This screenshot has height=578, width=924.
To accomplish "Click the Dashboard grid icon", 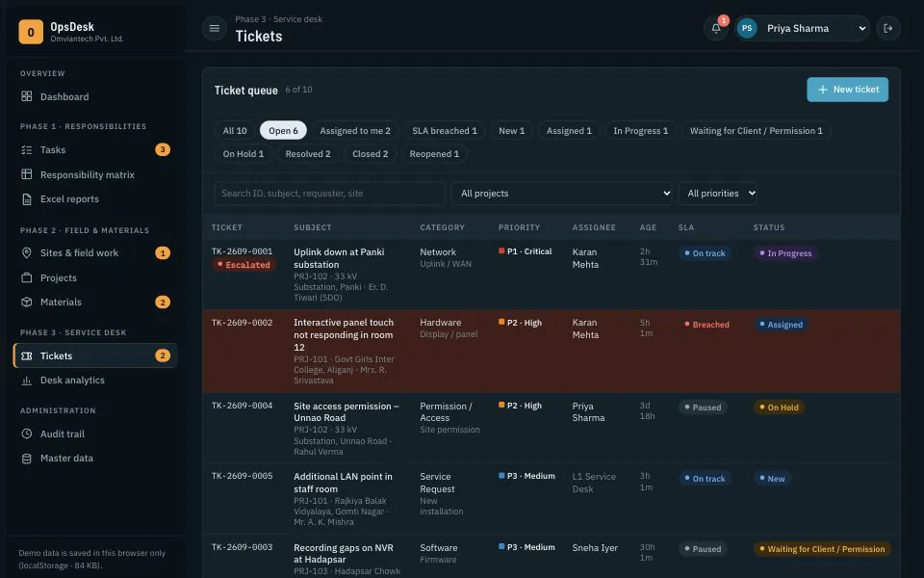I will click(x=27, y=96).
